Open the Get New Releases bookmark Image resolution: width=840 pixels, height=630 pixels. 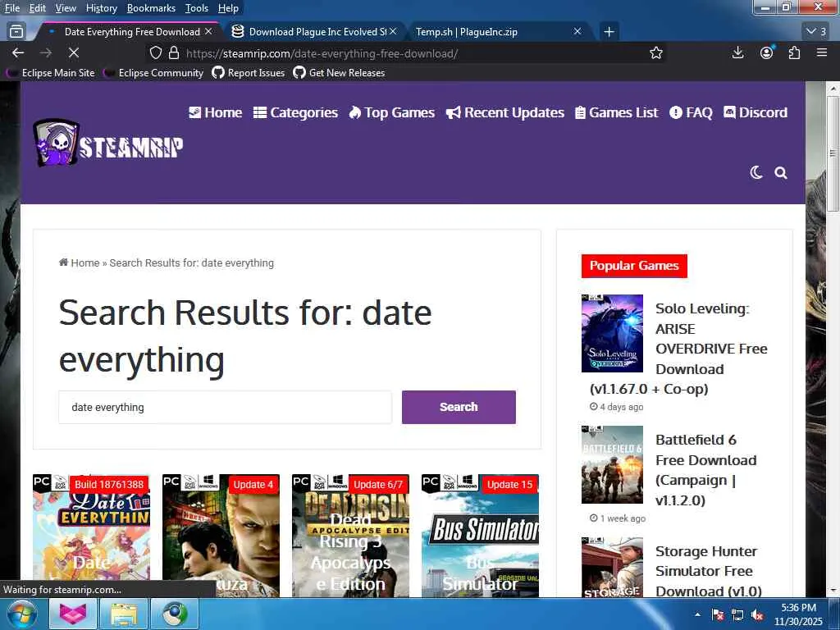coord(339,73)
